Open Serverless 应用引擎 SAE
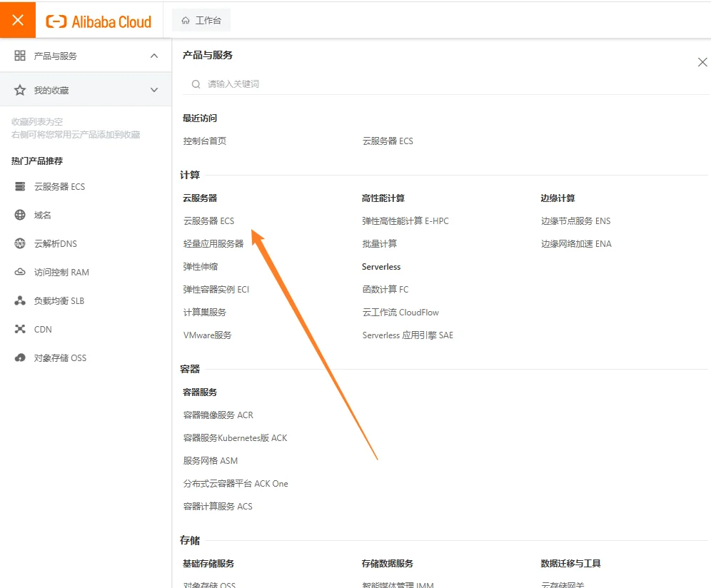 (408, 335)
